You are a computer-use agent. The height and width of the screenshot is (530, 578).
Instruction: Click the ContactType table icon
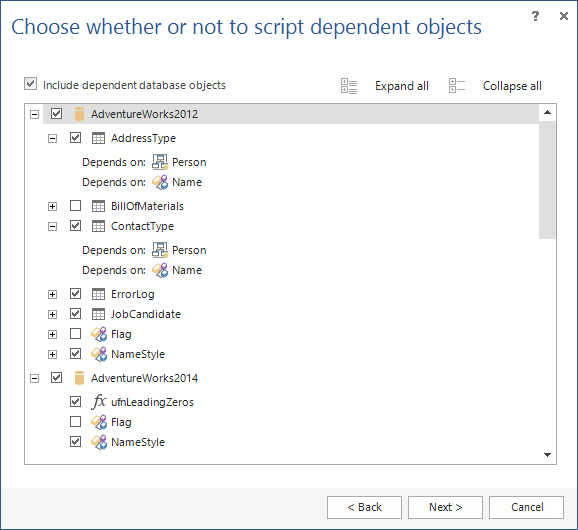[98, 226]
